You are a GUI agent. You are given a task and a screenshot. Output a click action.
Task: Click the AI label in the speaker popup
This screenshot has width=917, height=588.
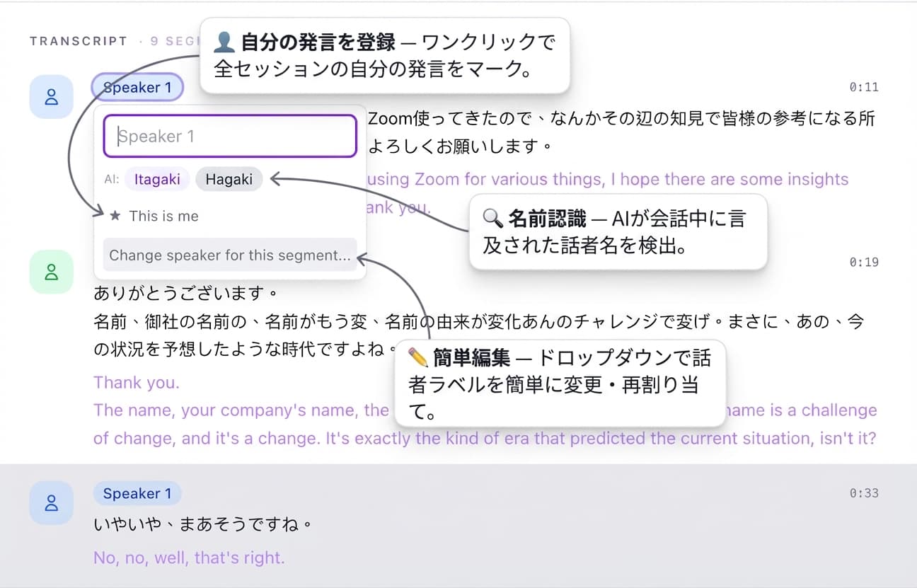(x=110, y=179)
